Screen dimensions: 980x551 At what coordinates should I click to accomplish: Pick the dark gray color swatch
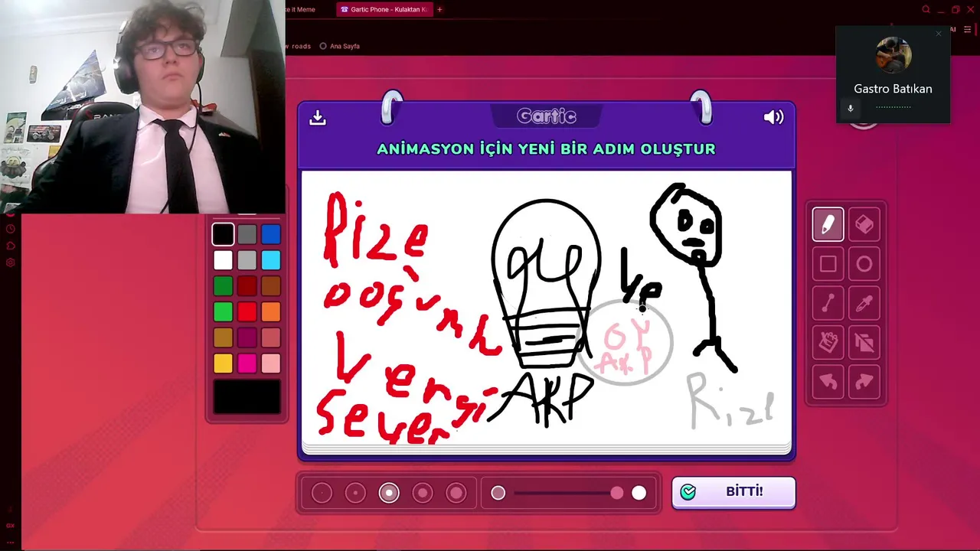coord(247,234)
